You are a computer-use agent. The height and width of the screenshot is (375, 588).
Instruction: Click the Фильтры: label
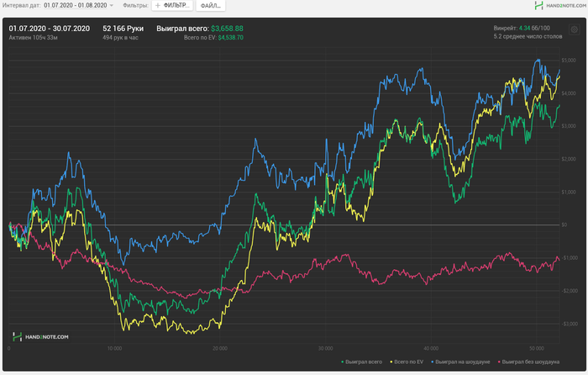pyautogui.click(x=135, y=6)
